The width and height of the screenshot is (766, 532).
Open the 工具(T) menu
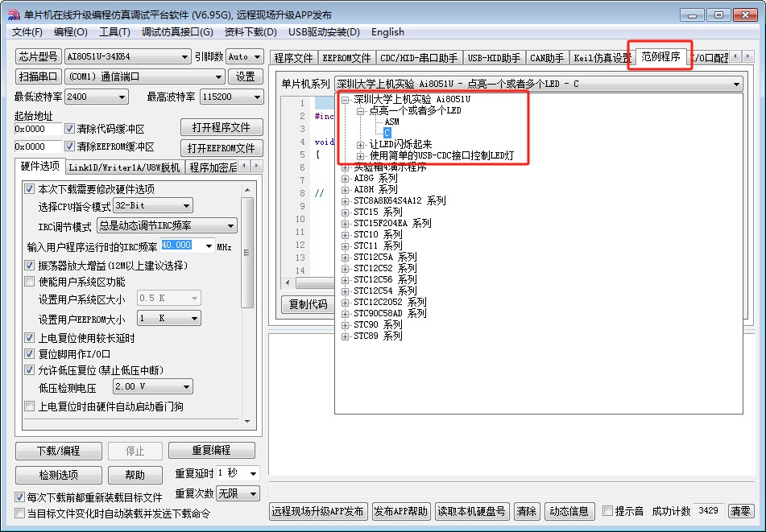(x=114, y=32)
